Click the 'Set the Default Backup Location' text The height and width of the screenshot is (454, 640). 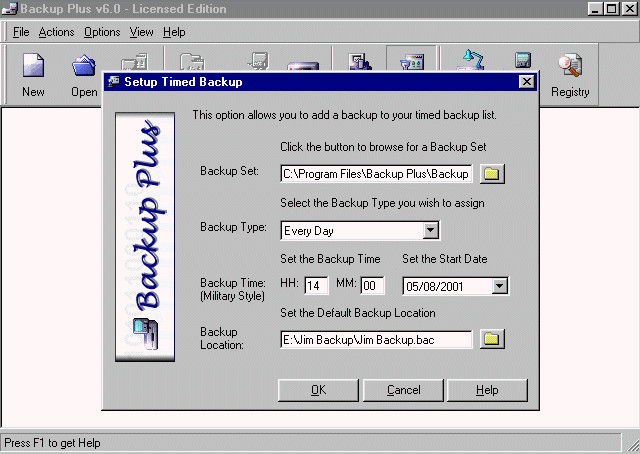tap(358, 313)
